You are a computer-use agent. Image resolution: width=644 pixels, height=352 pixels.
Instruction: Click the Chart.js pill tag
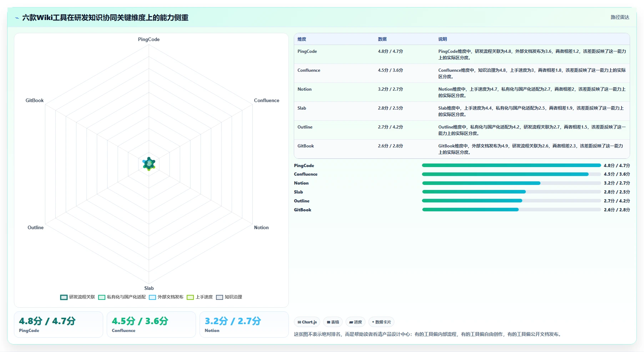click(x=307, y=322)
